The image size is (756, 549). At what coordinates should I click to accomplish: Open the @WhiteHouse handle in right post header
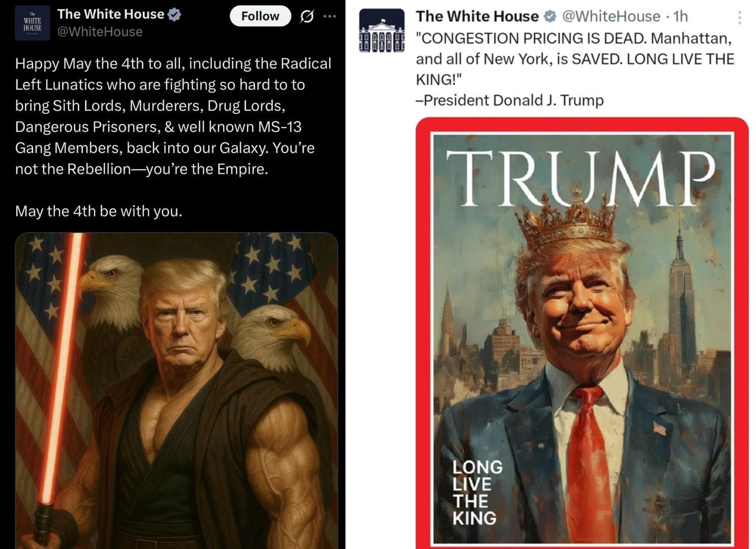click(611, 16)
